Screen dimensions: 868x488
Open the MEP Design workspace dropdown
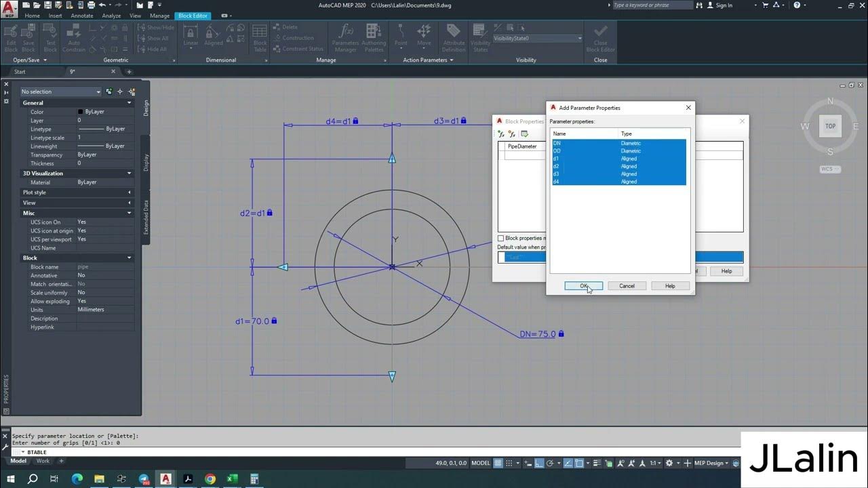click(x=710, y=463)
